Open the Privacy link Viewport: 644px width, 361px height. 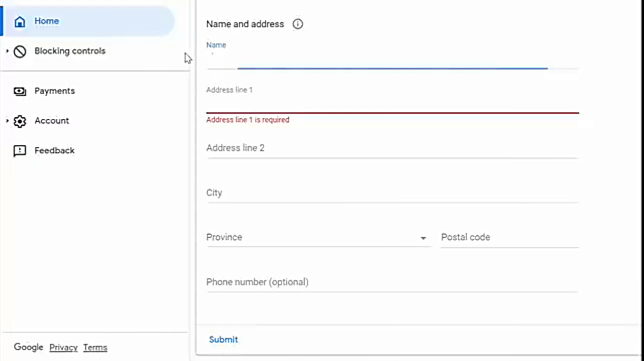(63, 347)
